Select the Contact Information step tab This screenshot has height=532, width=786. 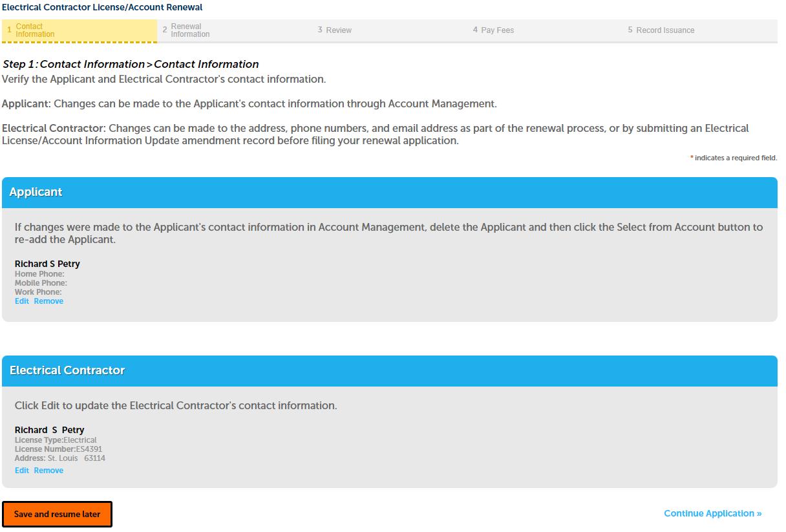tap(79, 30)
